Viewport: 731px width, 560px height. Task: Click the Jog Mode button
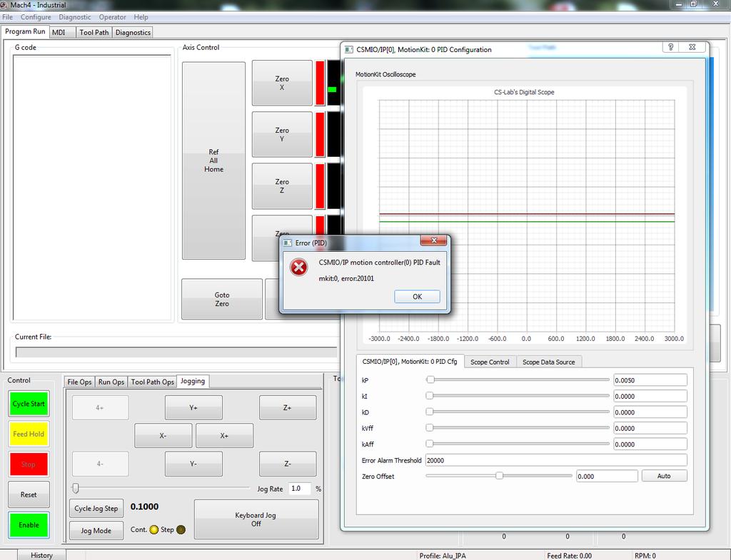pyautogui.click(x=96, y=531)
